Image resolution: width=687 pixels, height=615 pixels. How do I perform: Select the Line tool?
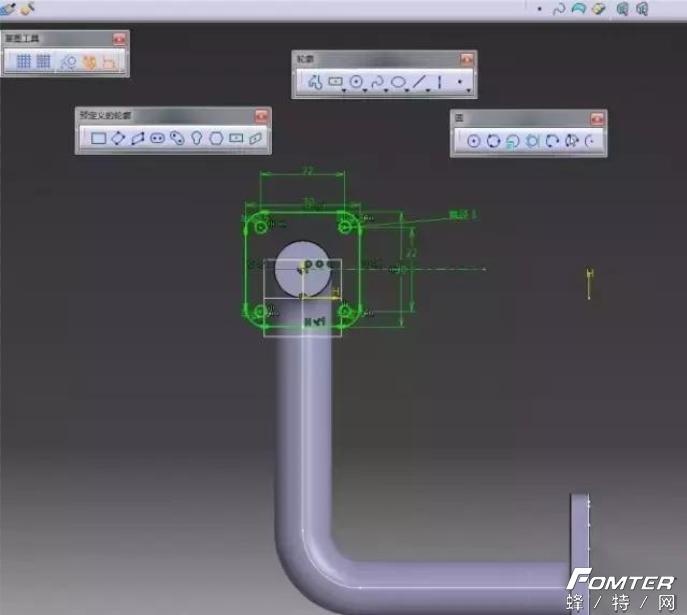[x=420, y=81]
